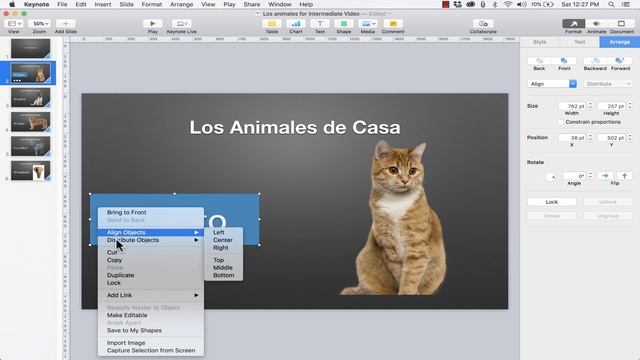Click the Group button
640x360 pixels.
[x=552, y=216]
